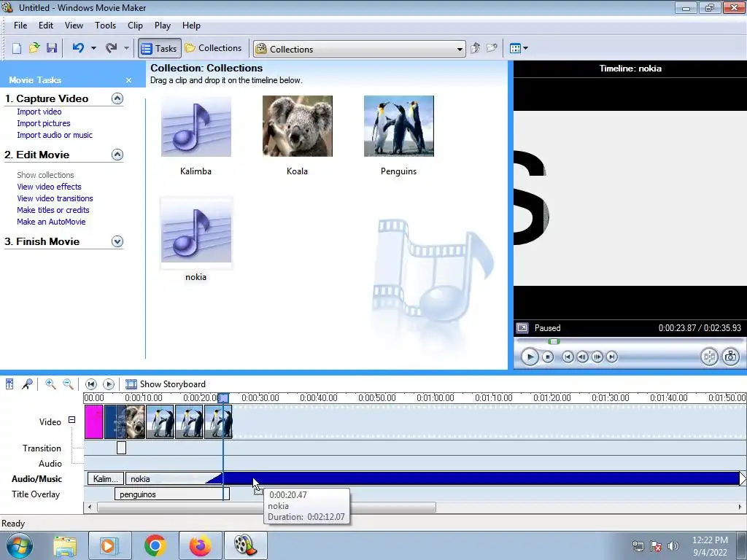This screenshot has height=560, width=747.
Task: Click the Import video link
Action: coord(39,112)
